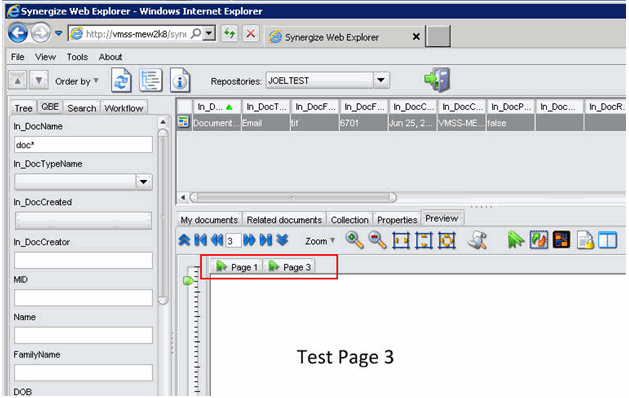Open the Tools menu
The height and width of the screenshot is (398, 629).
coord(77,57)
